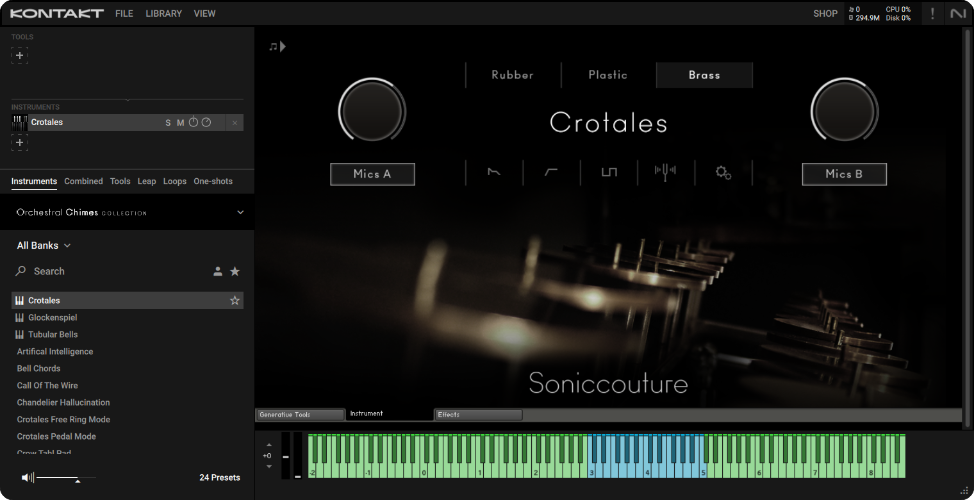Expand the Orchestral Chimes collection dropdown
Image resolution: width=974 pixels, height=500 pixels.
click(x=240, y=212)
